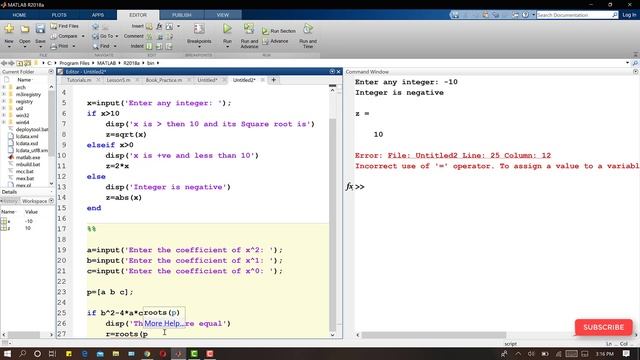
Task: Open the Tutorials.m editor tab
Action: pos(79,80)
